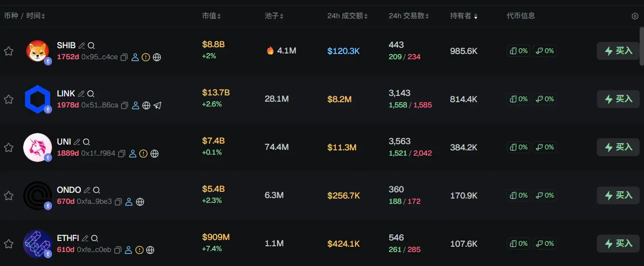Sort by 24h 成交额 volume column
The width and height of the screenshot is (644, 266).
coord(347,16)
